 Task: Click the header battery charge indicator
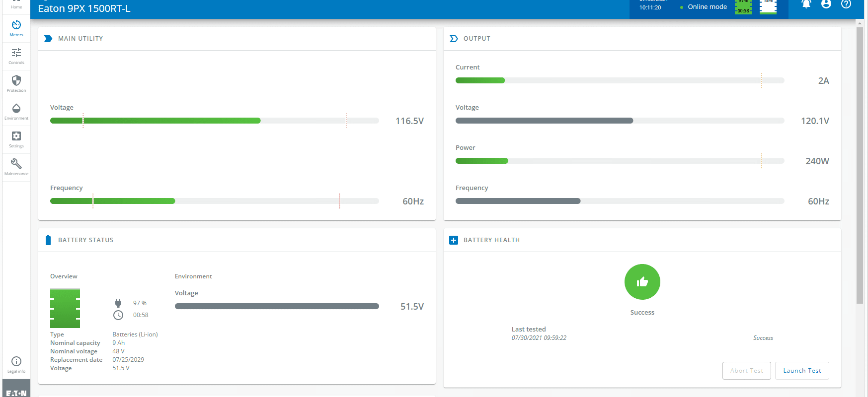(743, 7)
